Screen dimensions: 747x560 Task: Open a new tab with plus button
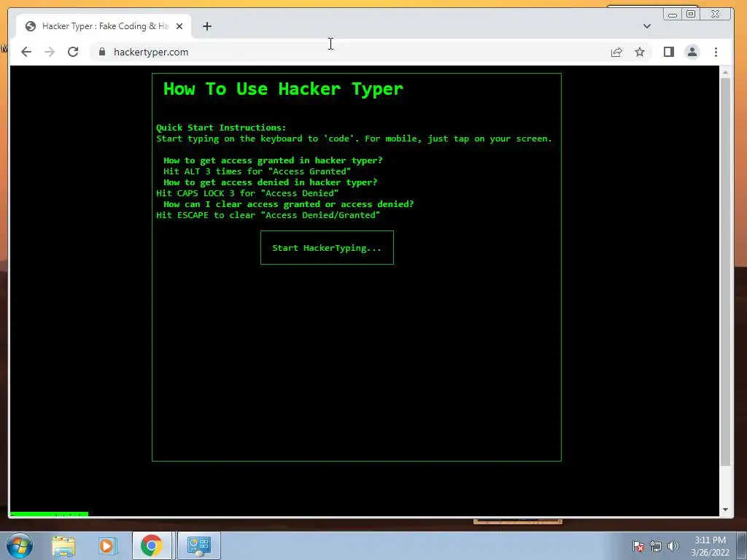(x=206, y=26)
